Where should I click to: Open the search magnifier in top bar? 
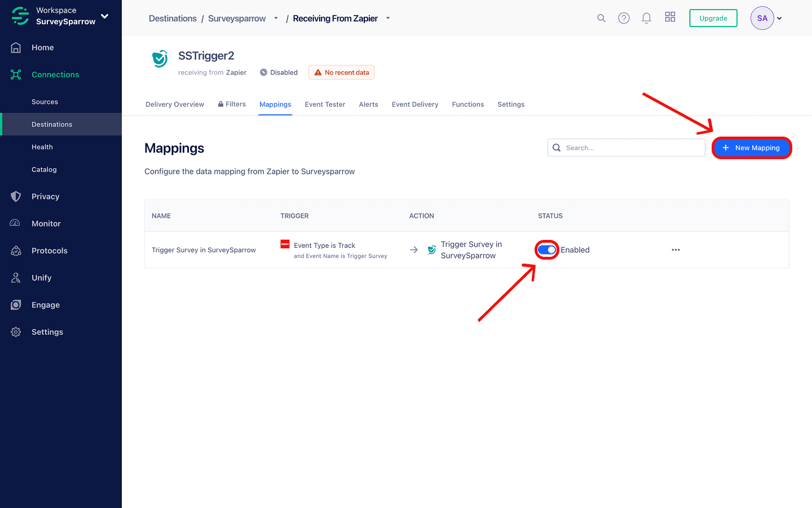(x=601, y=18)
